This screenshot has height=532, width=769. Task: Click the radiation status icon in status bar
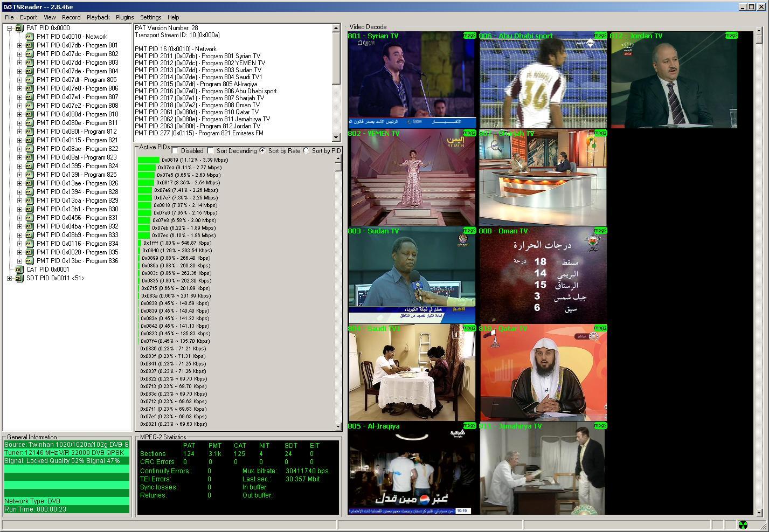pos(743,524)
